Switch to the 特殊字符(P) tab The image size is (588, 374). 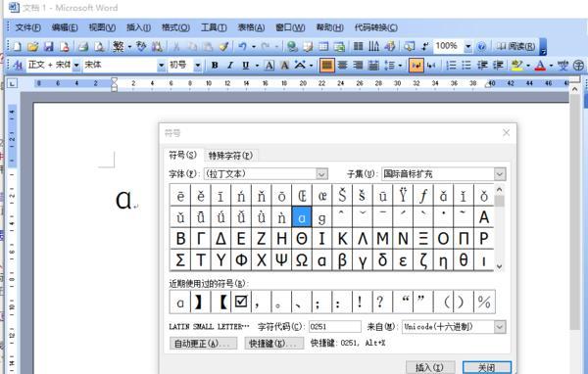tap(230, 155)
